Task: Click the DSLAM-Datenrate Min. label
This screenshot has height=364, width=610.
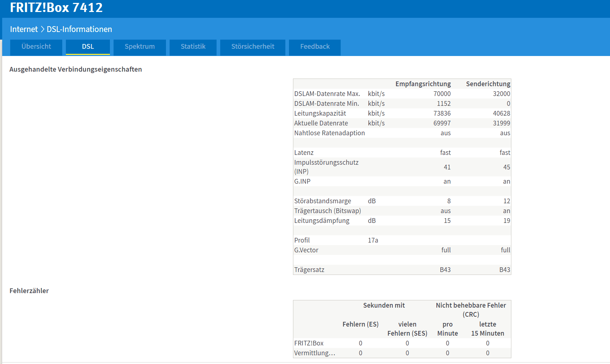Action: click(x=326, y=104)
